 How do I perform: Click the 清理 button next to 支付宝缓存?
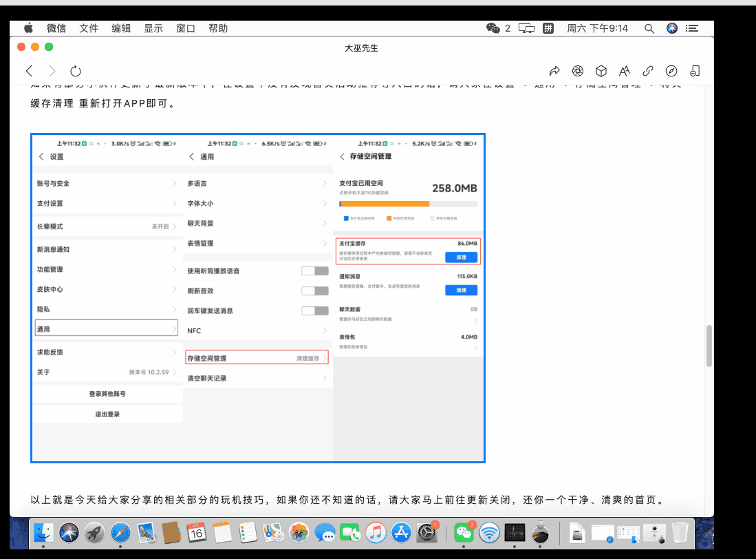[460, 257]
